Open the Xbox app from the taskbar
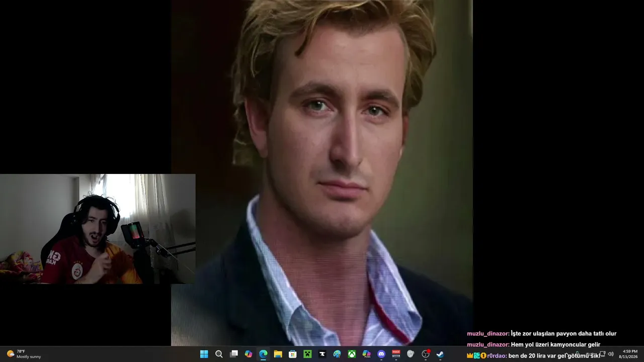Screen dimensions: 644x362 tap(352, 354)
